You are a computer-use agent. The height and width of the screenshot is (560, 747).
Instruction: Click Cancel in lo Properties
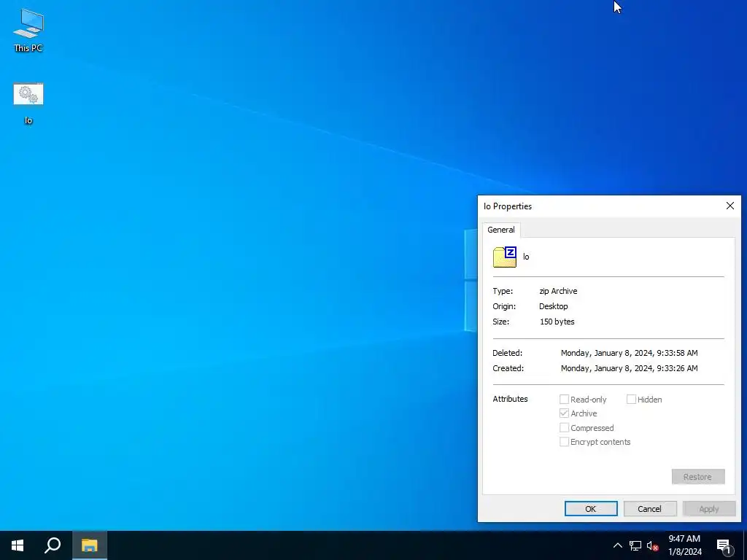(650, 508)
